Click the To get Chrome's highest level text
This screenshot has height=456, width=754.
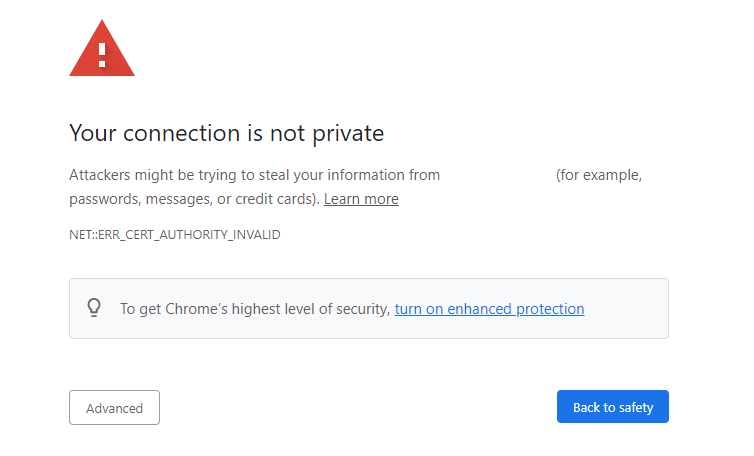pyautogui.click(x=254, y=309)
